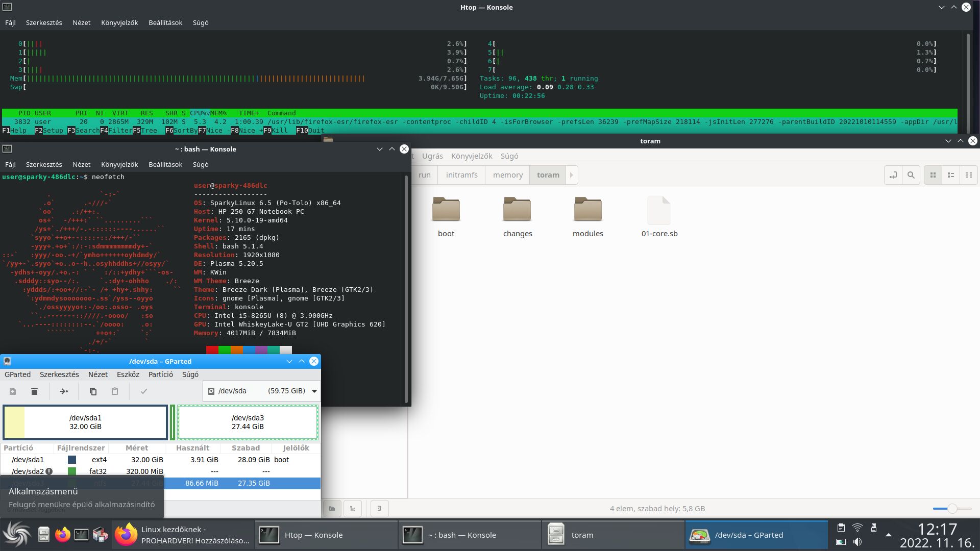
Task: Click the fat32 green color swatch
Action: (x=72, y=471)
